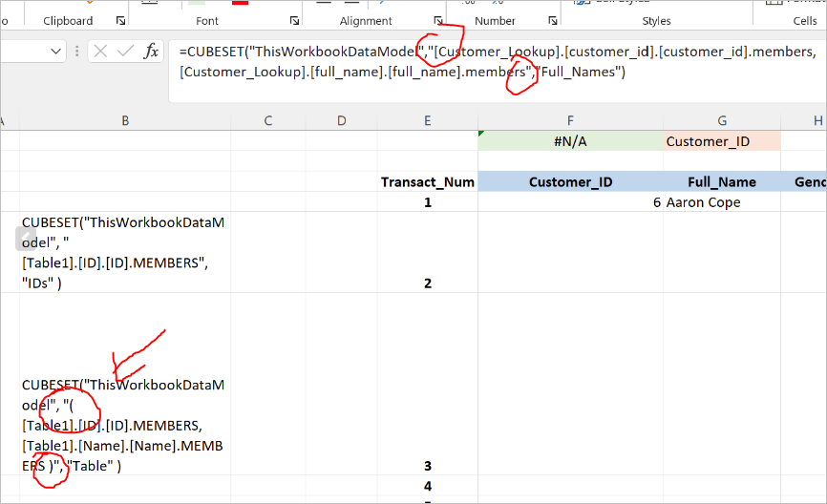
Task: Click the Full_Name header cell
Action: tap(722, 182)
